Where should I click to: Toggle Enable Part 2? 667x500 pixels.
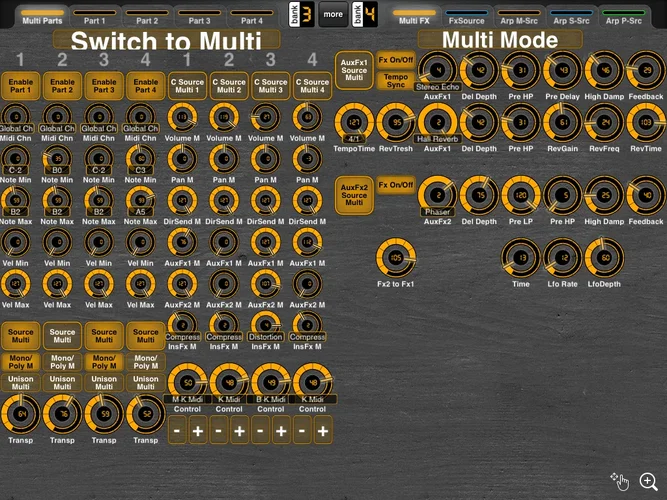[x=62, y=86]
